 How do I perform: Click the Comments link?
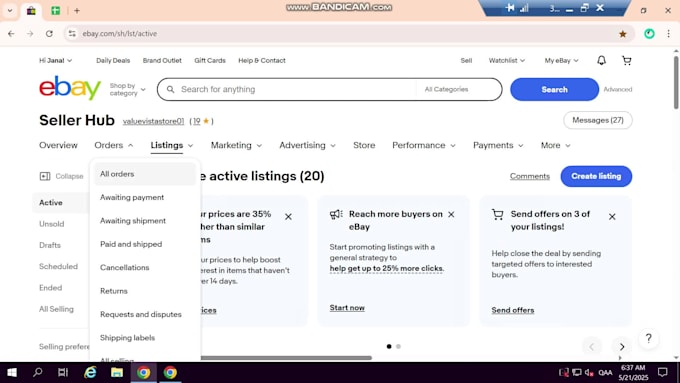pyautogui.click(x=530, y=176)
